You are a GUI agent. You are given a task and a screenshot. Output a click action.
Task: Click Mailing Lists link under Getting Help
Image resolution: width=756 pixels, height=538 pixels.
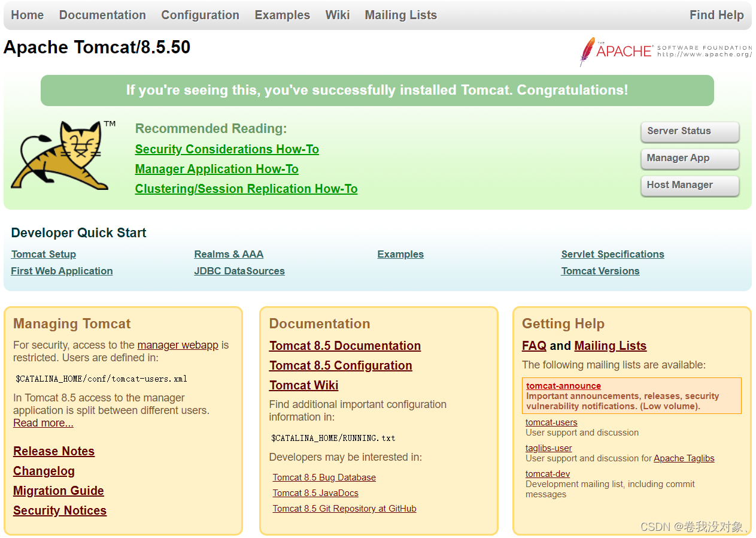point(610,346)
